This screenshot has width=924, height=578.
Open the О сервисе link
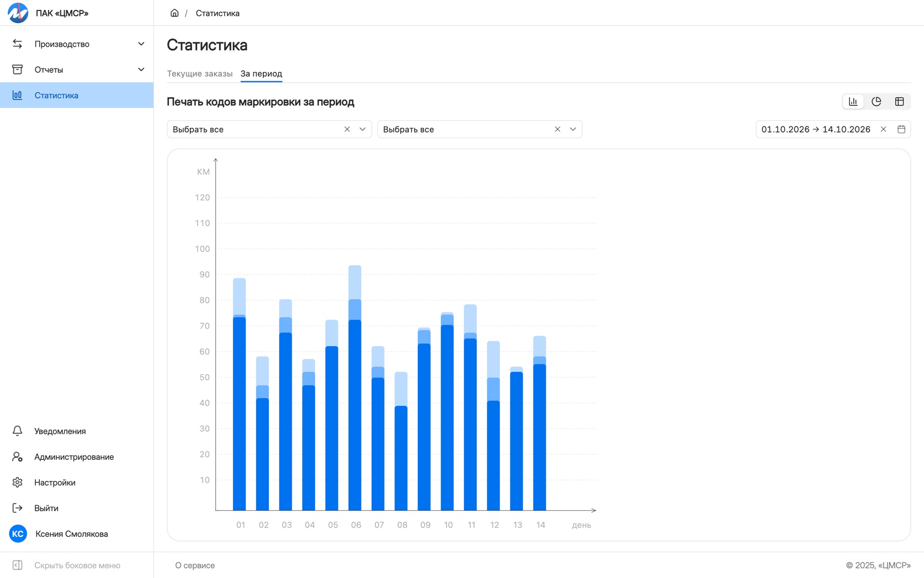tap(195, 565)
